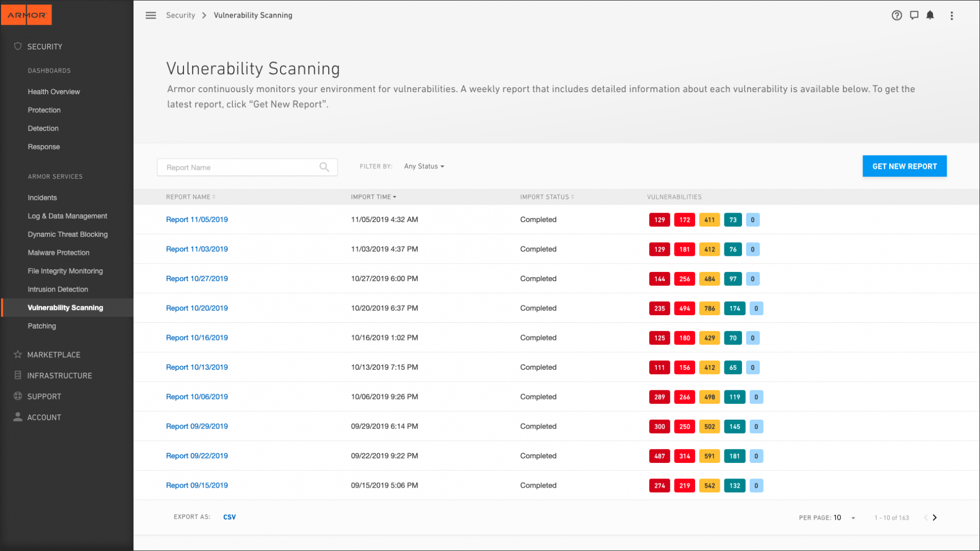
Task: Click the Security breadcrumb link
Action: coord(180,15)
